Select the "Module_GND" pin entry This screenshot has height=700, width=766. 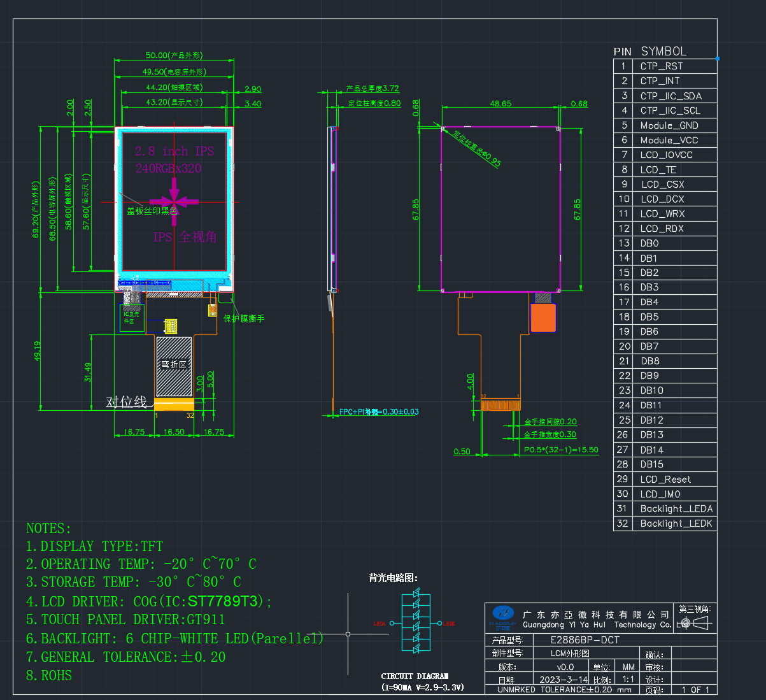pyautogui.click(x=669, y=125)
